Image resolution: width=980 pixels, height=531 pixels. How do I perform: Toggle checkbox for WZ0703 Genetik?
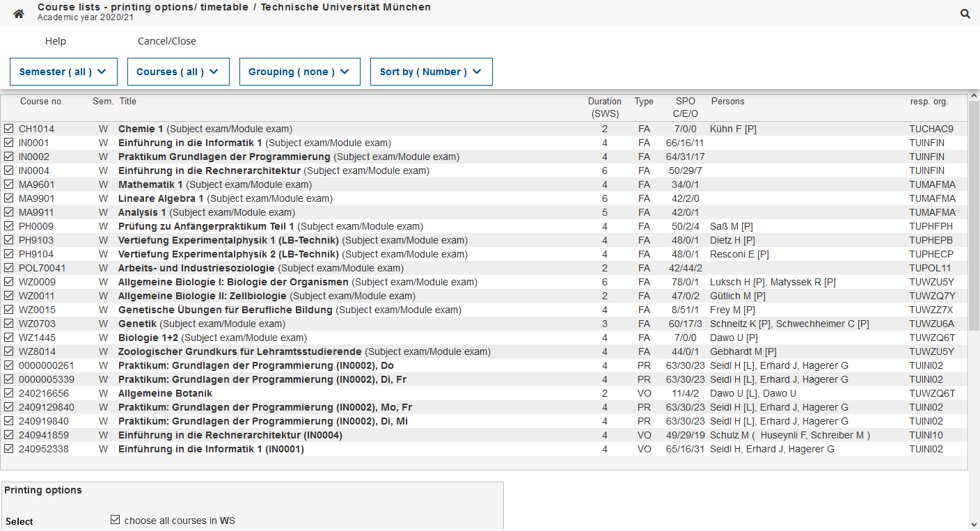point(9,324)
